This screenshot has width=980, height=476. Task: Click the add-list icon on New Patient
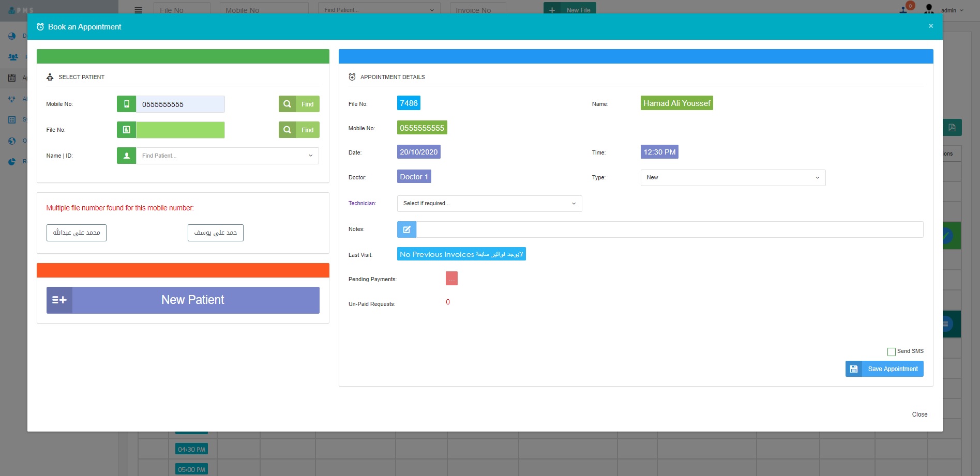[59, 300]
